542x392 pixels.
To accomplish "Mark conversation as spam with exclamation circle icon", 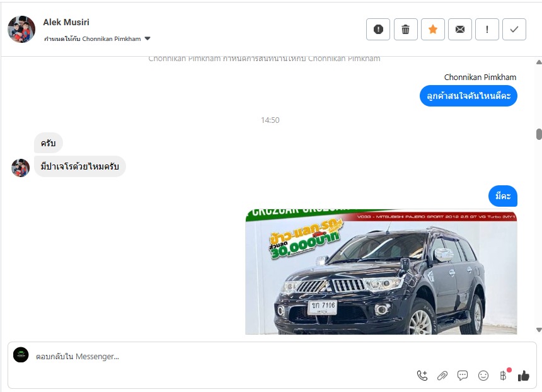I will [x=378, y=30].
